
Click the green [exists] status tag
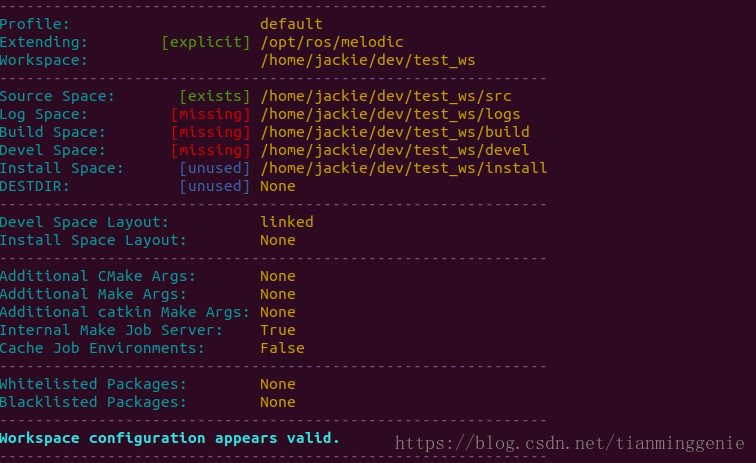coord(215,96)
